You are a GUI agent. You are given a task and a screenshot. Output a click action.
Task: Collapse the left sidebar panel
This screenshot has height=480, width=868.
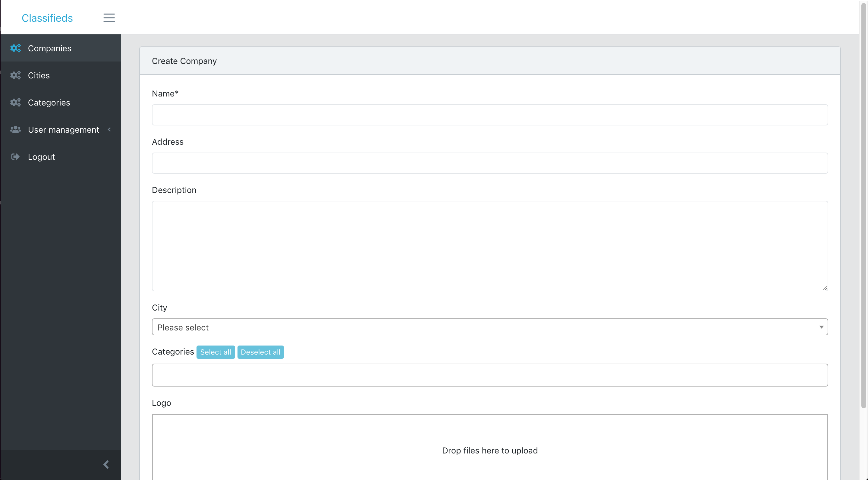106,464
